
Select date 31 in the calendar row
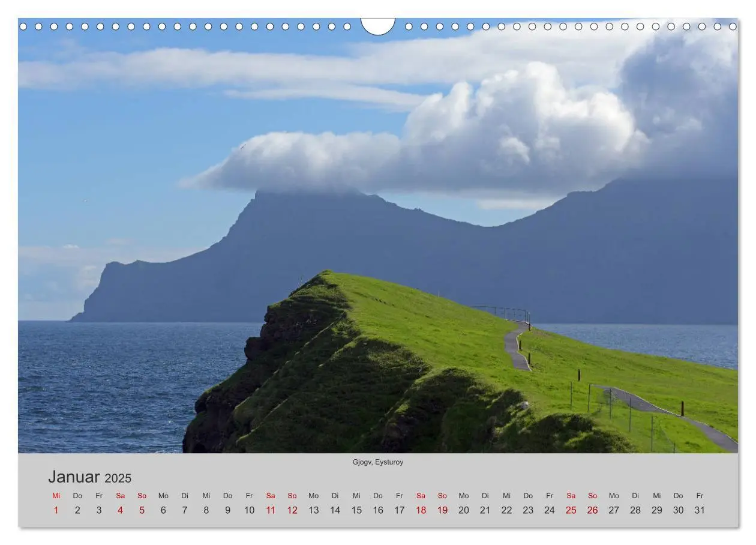(x=700, y=510)
